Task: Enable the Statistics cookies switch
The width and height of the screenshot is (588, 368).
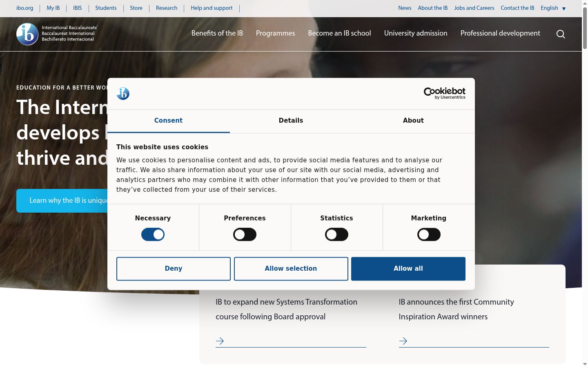Action: (336, 235)
